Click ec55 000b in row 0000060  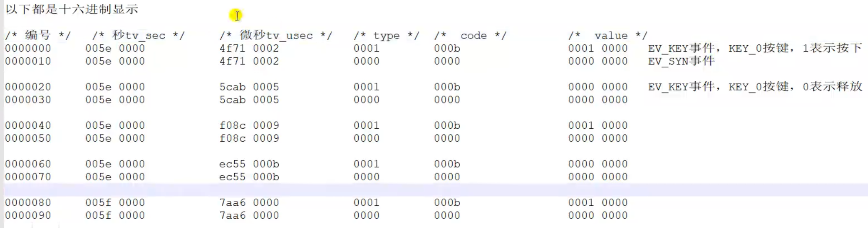(x=249, y=164)
